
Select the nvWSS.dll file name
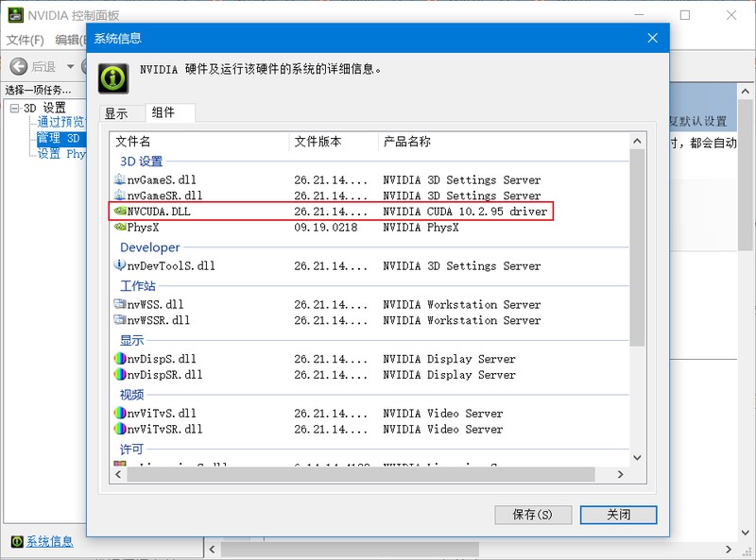coord(155,304)
